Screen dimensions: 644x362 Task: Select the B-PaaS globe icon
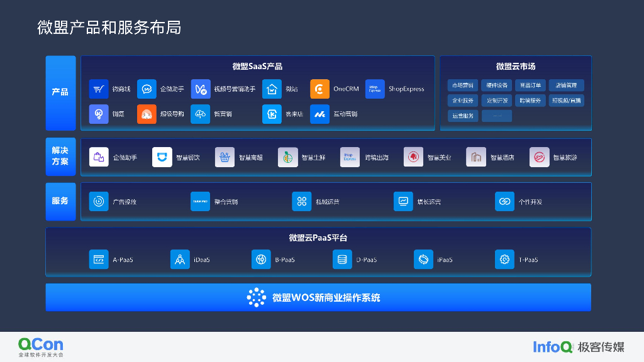[x=261, y=260]
